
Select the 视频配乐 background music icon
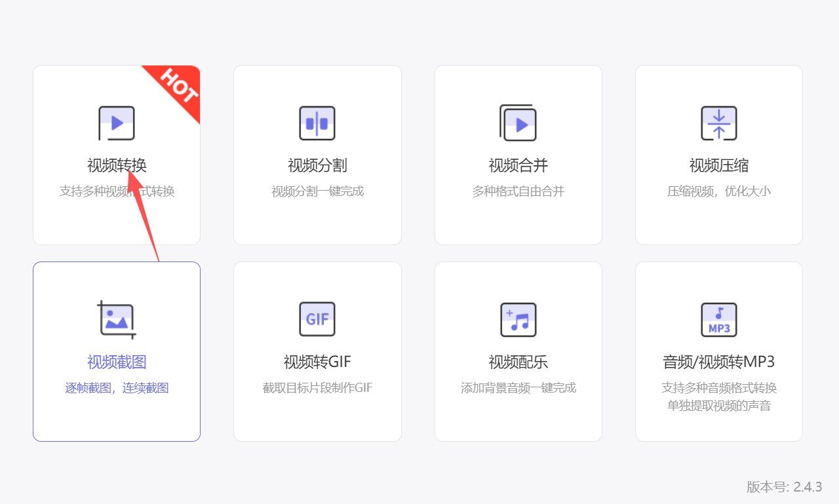[x=518, y=319]
